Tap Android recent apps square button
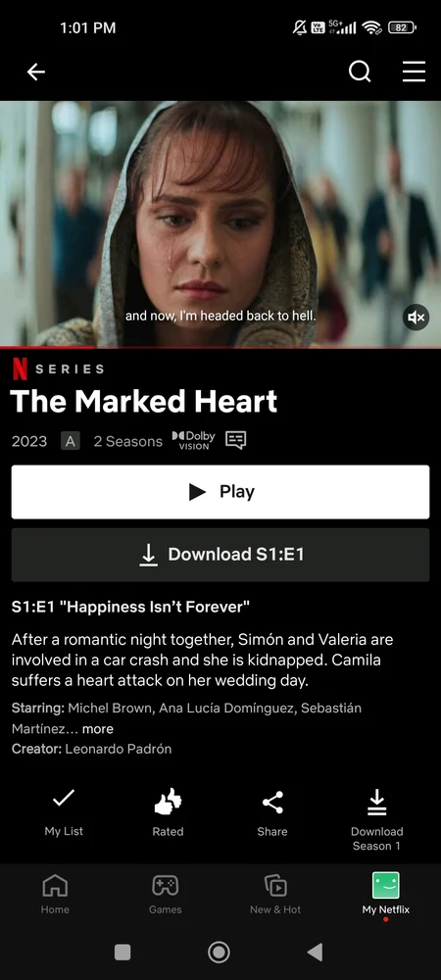The width and height of the screenshot is (441, 980). [x=122, y=952]
